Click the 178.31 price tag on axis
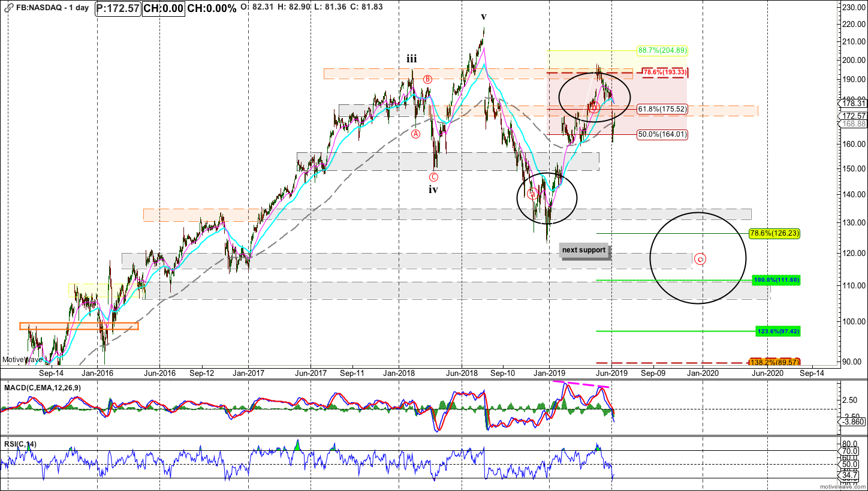Image resolution: width=868 pixels, height=491 pixels. coord(854,103)
